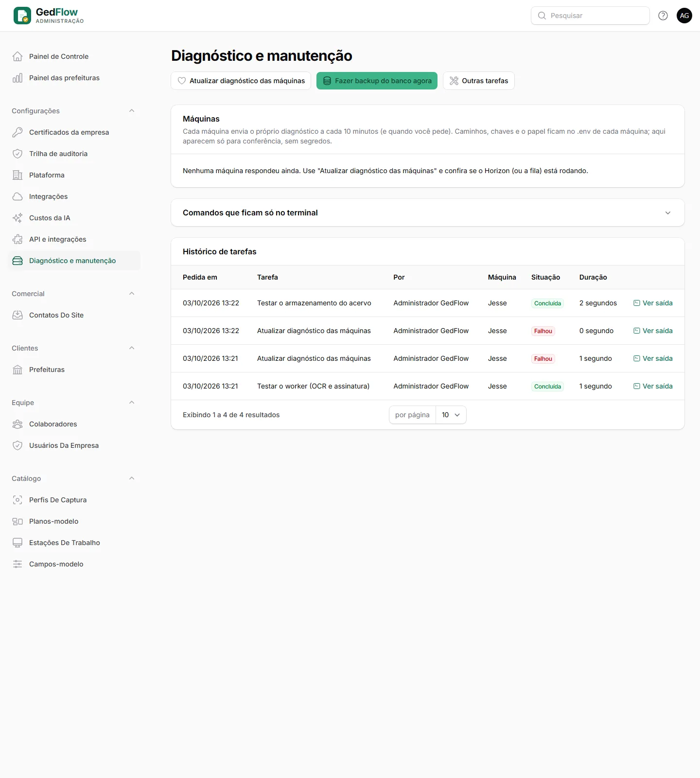
Task: Click the cloud icon beside Integrações
Action: pos(17,196)
